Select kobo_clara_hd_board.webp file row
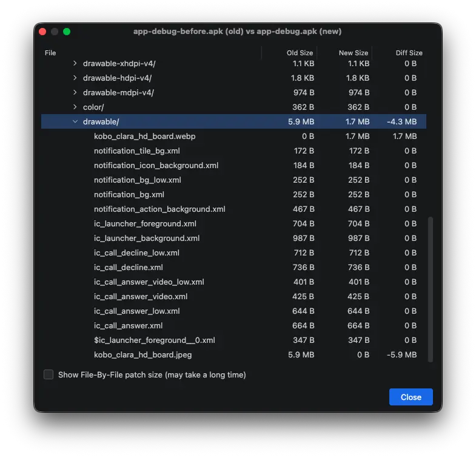Viewport: 476px width, 457px height. point(144,137)
